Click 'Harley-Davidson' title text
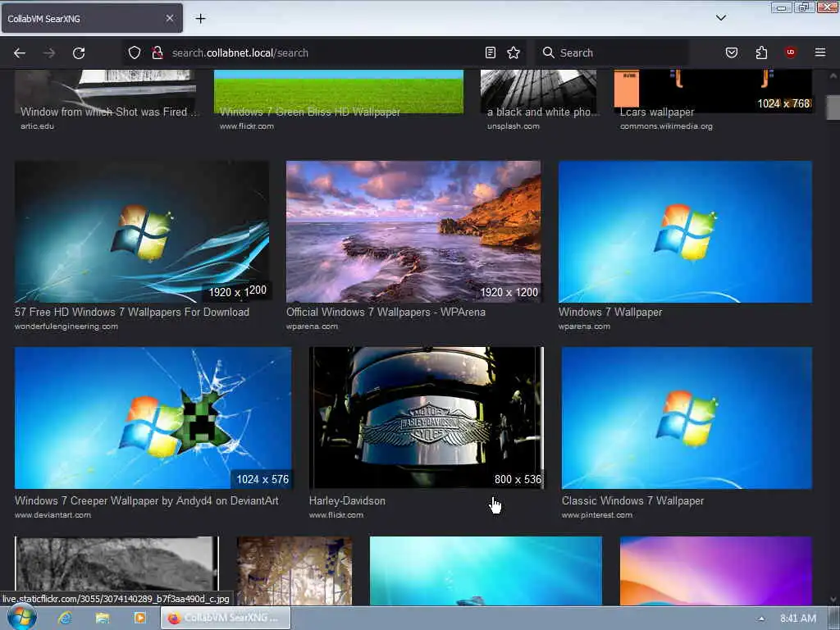840x630 pixels. point(347,500)
